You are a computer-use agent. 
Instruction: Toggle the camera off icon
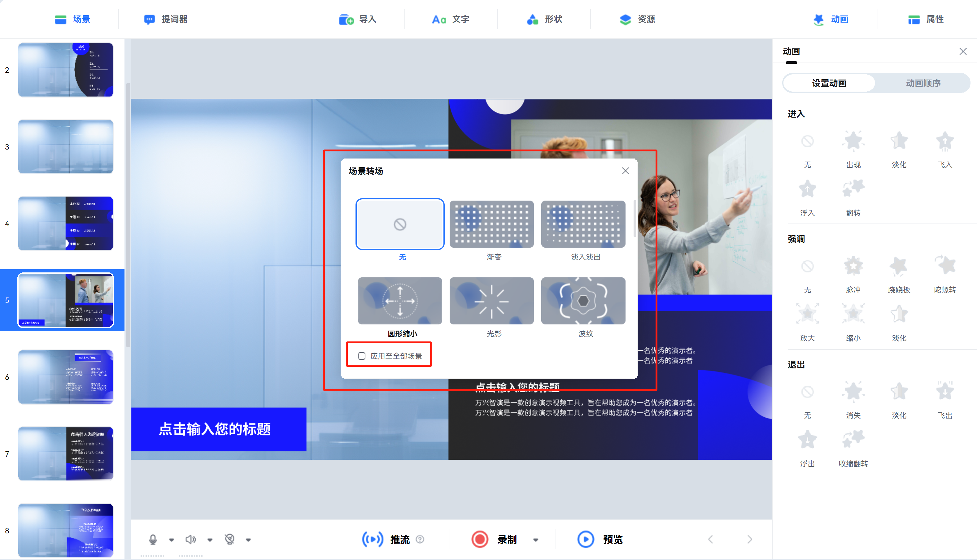pyautogui.click(x=230, y=539)
